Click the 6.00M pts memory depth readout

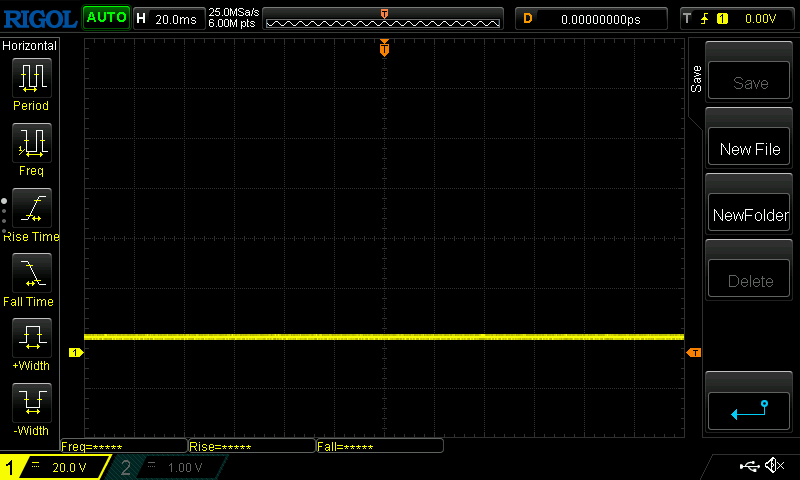tap(232, 23)
